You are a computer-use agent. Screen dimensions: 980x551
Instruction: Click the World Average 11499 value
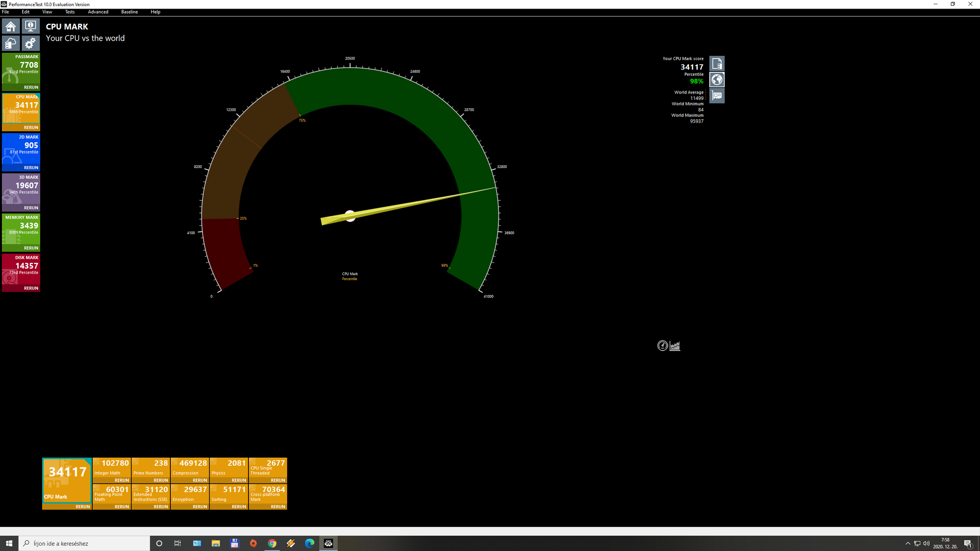697,98
